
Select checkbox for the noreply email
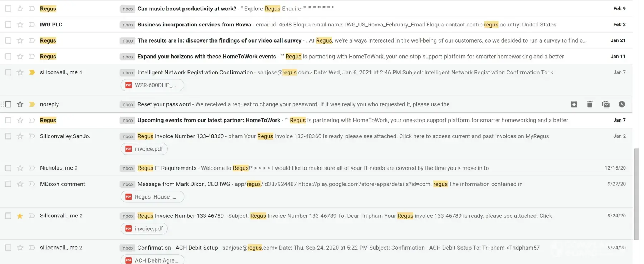click(x=8, y=104)
